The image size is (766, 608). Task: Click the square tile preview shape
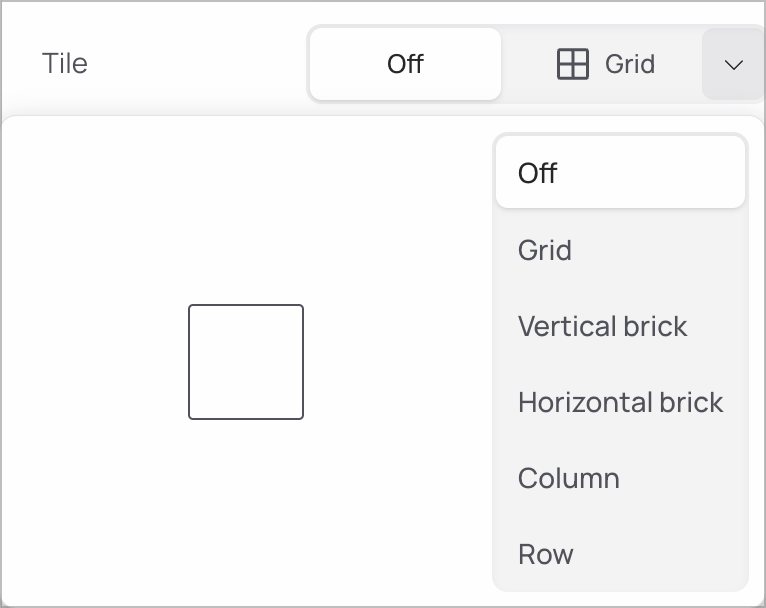pos(246,362)
